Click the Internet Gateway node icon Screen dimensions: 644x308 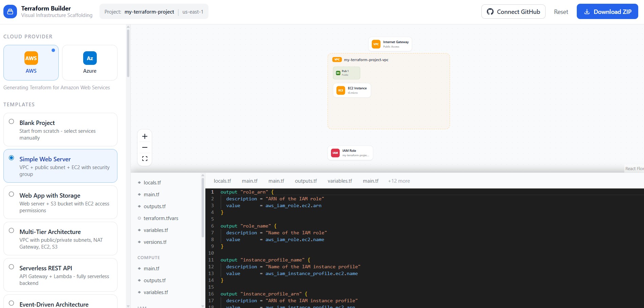(x=376, y=44)
